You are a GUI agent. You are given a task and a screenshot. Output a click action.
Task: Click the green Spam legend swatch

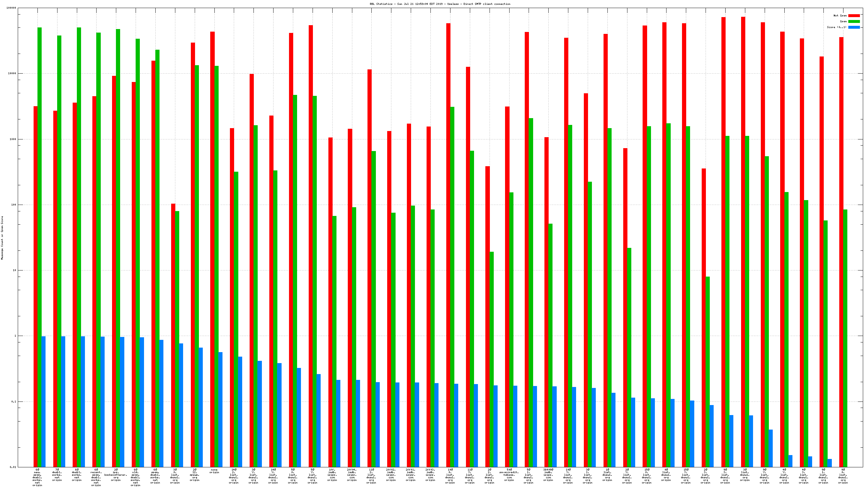pyautogui.click(x=854, y=21)
